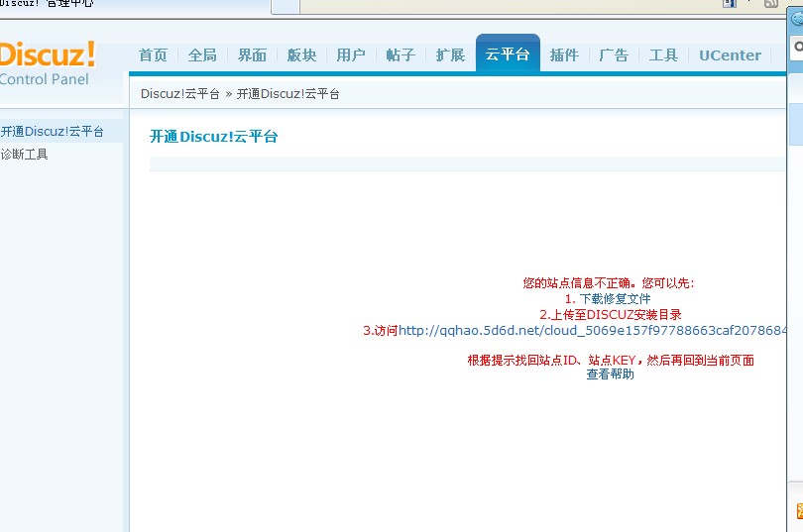Click the 开通Discuz!云平台 page heading

tap(213, 137)
